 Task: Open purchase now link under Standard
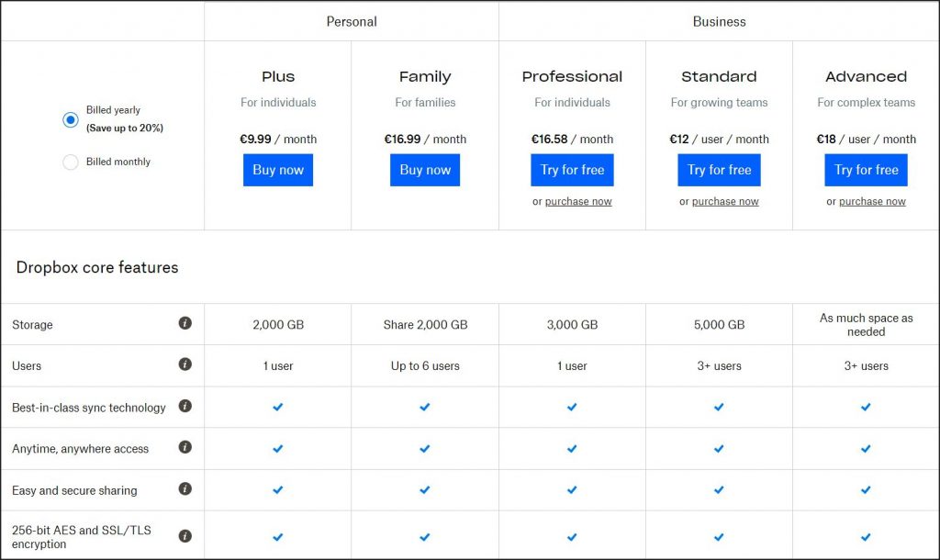click(725, 201)
